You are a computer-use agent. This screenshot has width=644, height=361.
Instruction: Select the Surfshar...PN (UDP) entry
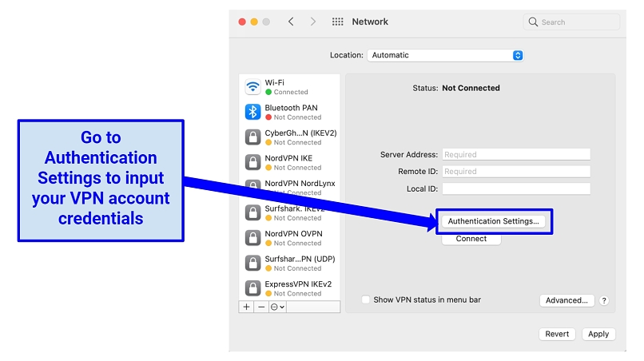289,264
